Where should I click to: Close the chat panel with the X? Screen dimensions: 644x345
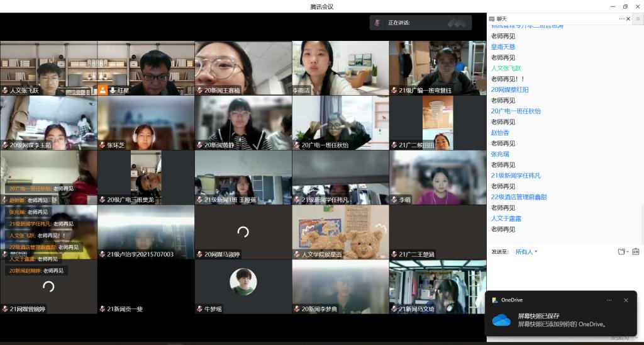(x=629, y=19)
